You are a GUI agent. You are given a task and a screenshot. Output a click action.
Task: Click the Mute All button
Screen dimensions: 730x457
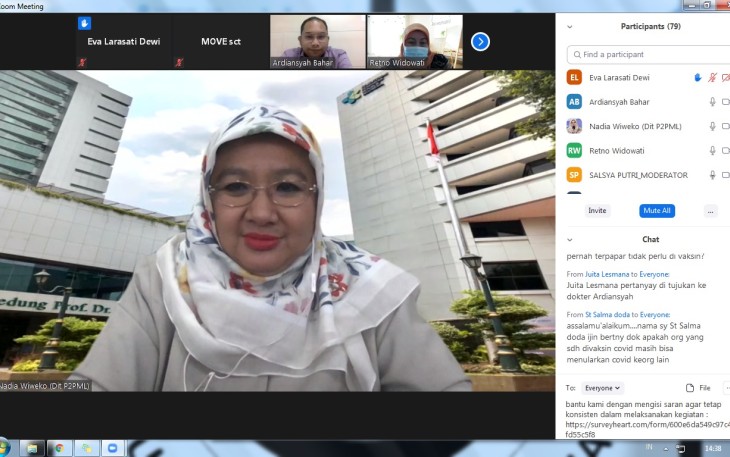point(657,211)
